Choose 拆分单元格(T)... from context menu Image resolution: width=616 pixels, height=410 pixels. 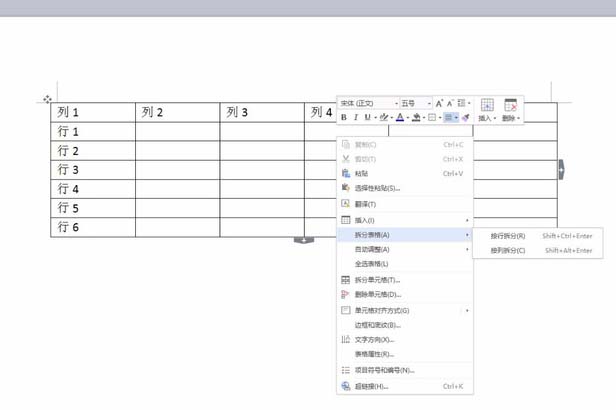(x=405, y=280)
